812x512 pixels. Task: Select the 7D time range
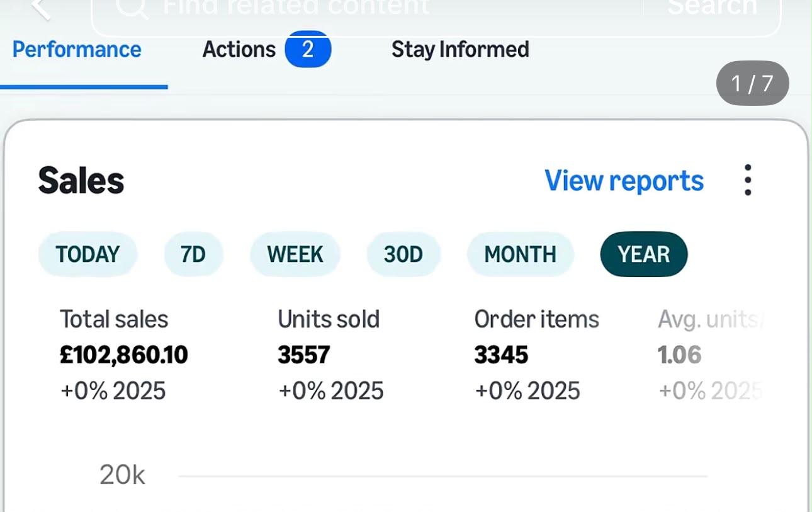[193, 254]
